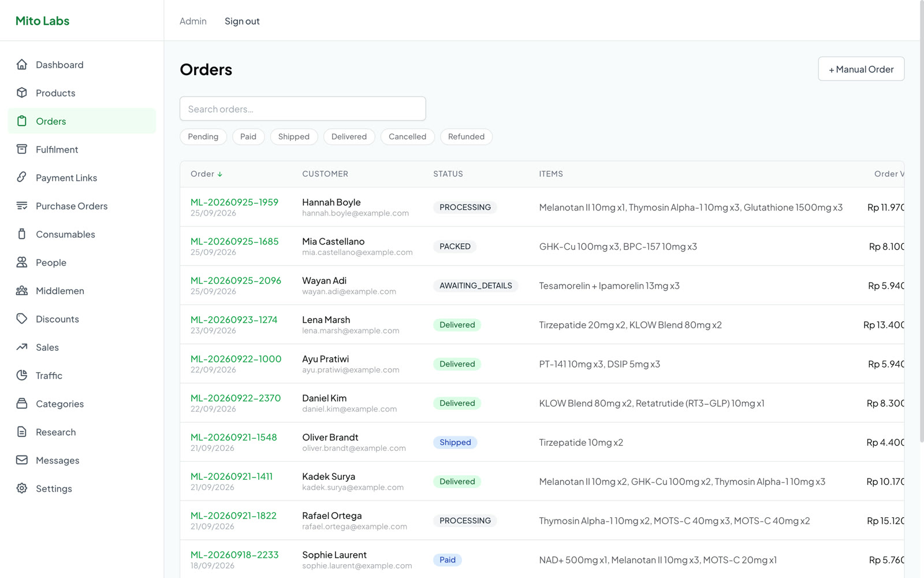Click the People user icon
The height and width of the screenshot is (578, 924).
click(22, 262)
